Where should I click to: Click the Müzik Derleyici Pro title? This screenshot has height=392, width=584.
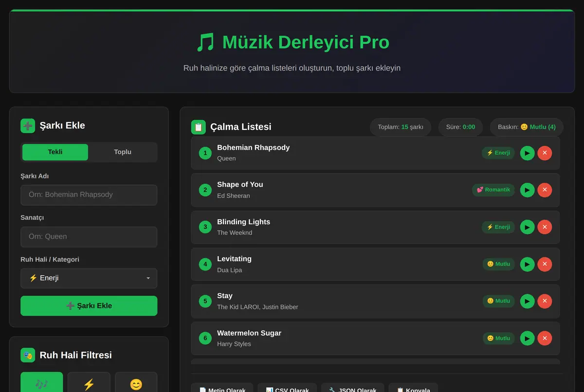[306, 42]
